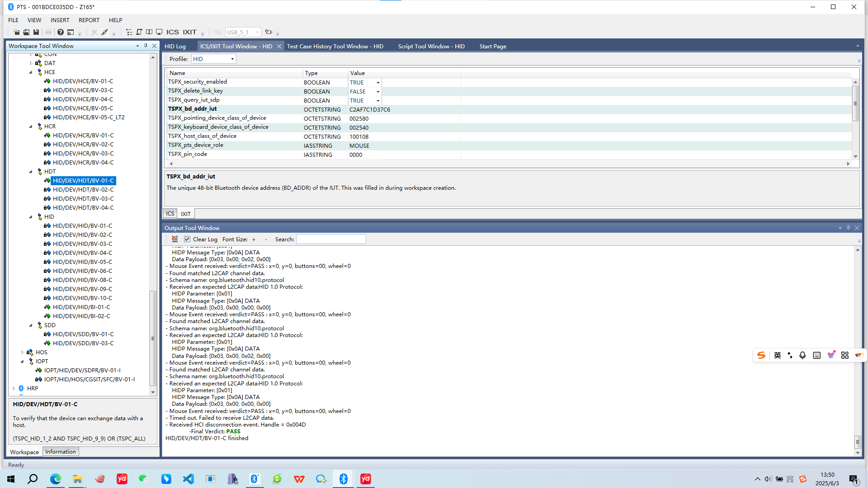The image size is (868, 488).
Task: Open Visual Studio Code from taskbar
Action: [x=189, y=479]
